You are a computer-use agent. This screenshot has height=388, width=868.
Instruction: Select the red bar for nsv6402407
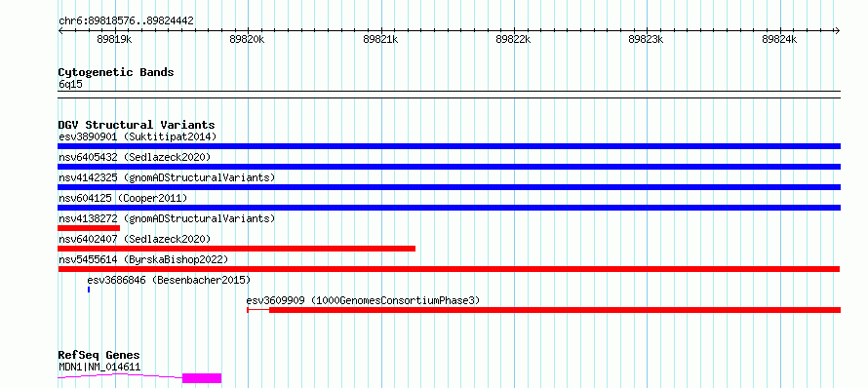pyautogui.click(x=236, y=249)
